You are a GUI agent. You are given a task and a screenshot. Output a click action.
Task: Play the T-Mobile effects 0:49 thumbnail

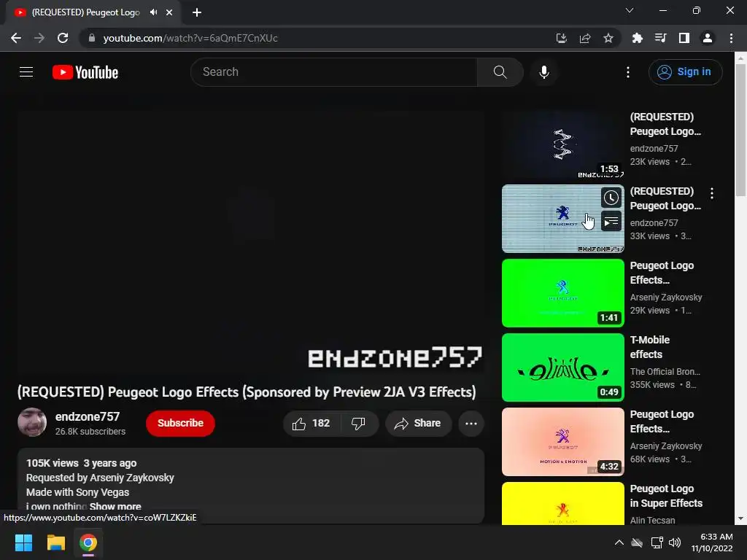562,367
